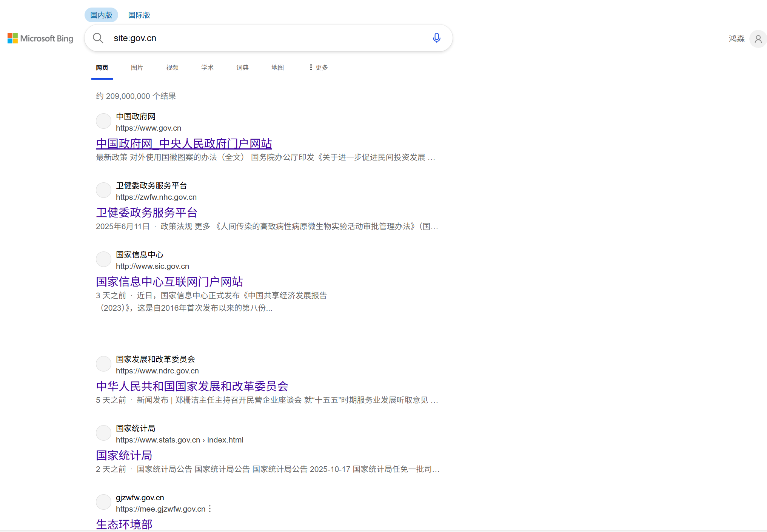Image resolution: width=767 pixels, height=532 pixels.
Task: Click the search magnifier icon
Action: click(98, 38)
